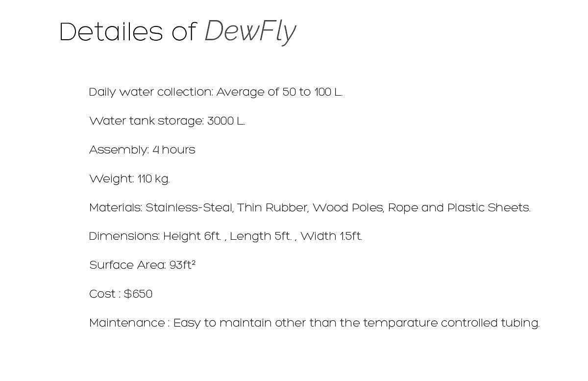Click the '50 to 100 L.' value
The height and width of the screenshot is (381, 588).
coord(312,92)
